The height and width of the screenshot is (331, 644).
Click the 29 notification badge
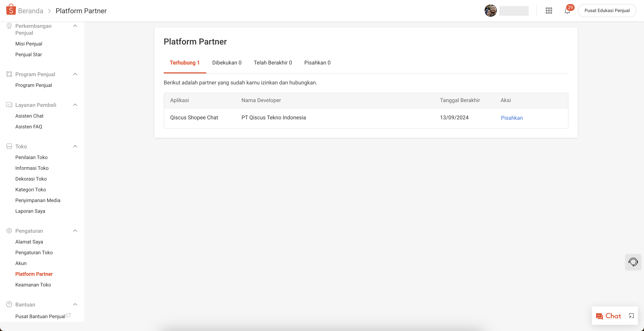click(570, 7)
